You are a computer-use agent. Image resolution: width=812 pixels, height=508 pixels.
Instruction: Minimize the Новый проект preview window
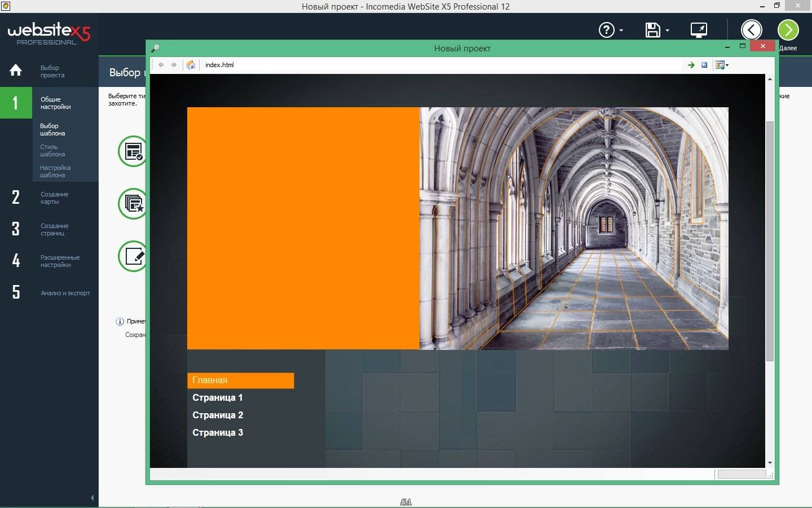[727, 46]
